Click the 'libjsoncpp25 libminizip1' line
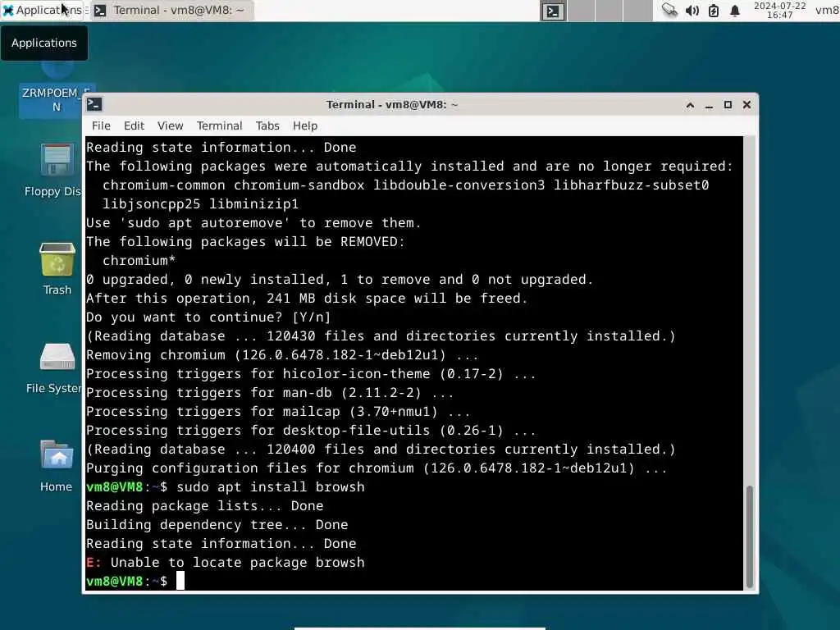This screenshot has height=630, width=840. point(200,204)
